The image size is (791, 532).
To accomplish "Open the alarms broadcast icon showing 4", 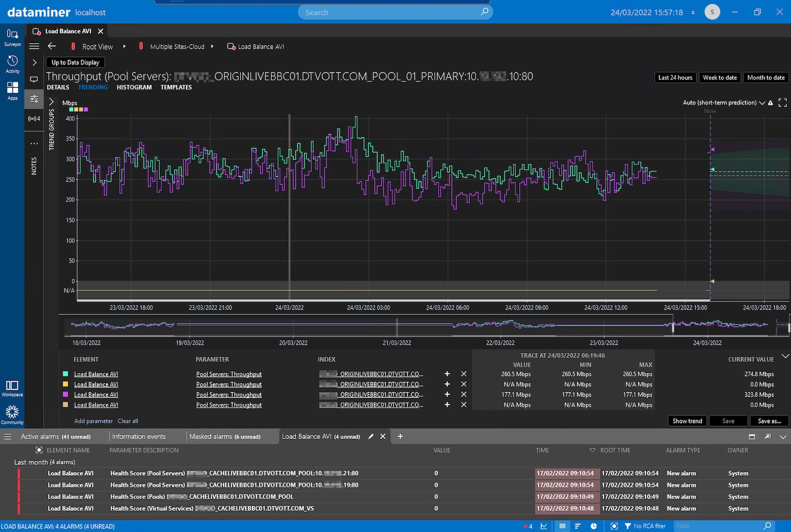I will tap(34, 119).
